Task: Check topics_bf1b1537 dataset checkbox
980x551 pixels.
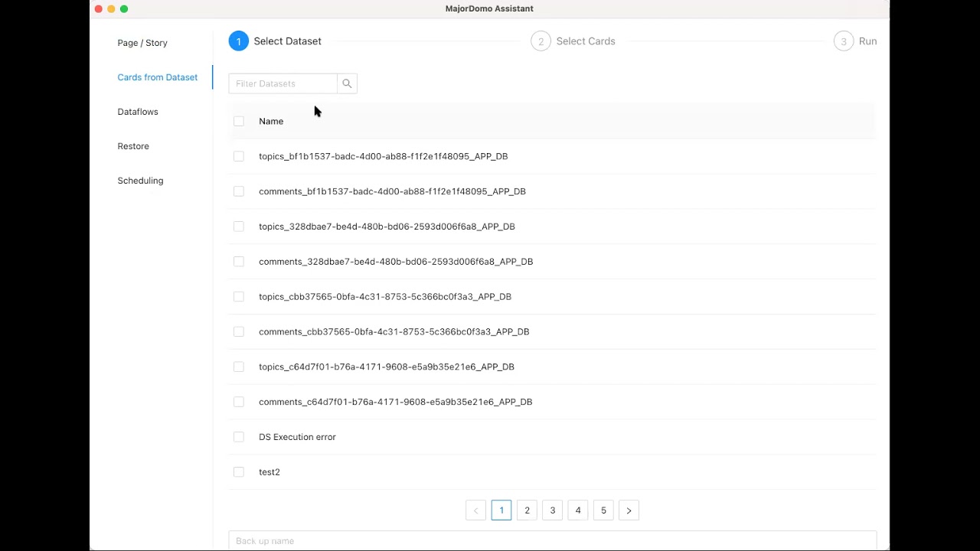Action: (239, 156)
